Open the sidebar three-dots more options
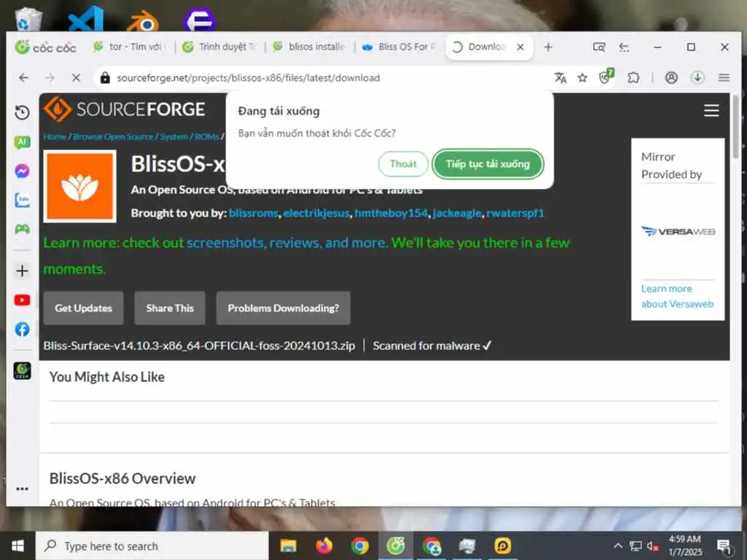This screenshot has width=747, height=560. click(x=22, y=489)
